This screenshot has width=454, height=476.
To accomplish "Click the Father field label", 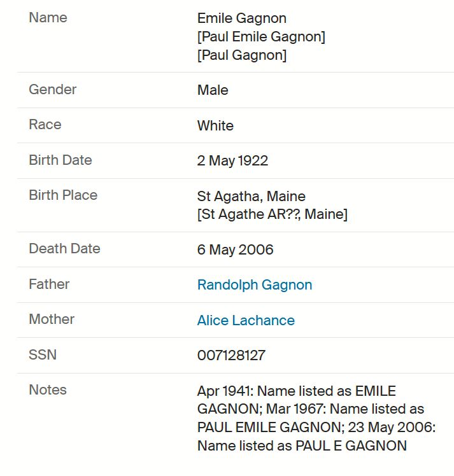I will point(49,284).
